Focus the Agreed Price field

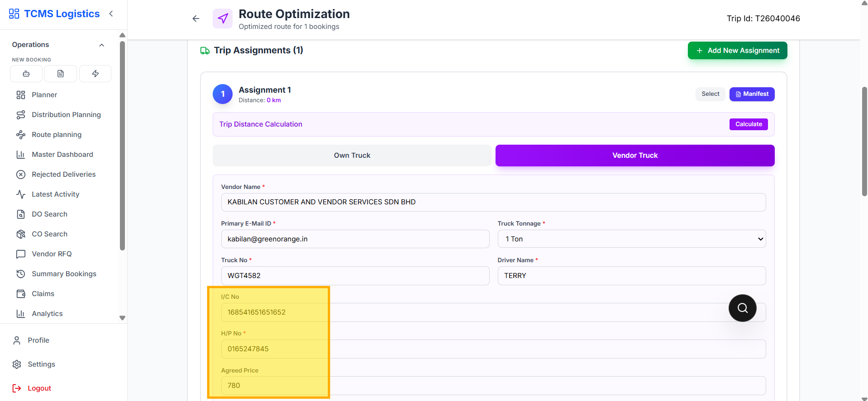[493, 386]
